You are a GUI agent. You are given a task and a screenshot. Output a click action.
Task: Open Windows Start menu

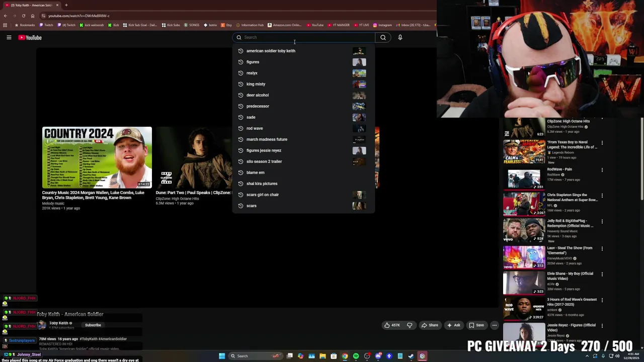point(222,356)
